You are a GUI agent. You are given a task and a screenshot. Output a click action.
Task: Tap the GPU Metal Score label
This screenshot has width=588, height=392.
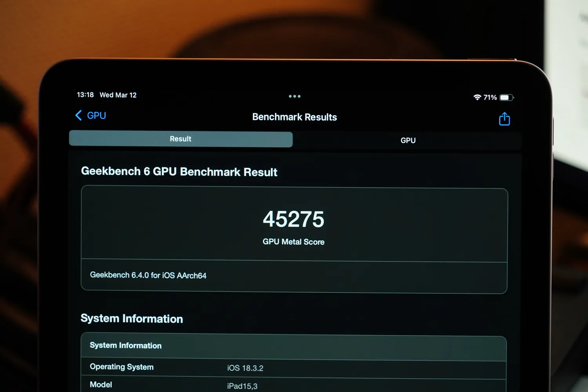point(294,242)
